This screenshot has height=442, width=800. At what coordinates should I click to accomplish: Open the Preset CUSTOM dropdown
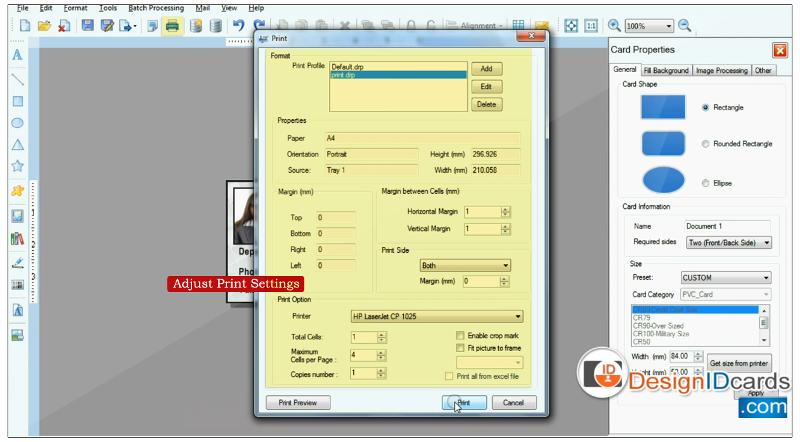coord(726,278)
